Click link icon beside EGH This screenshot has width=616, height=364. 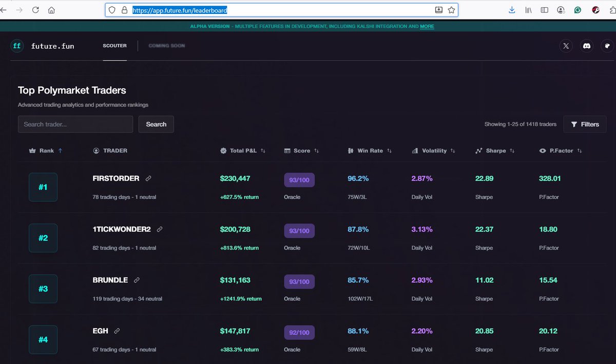coord(117,331)
